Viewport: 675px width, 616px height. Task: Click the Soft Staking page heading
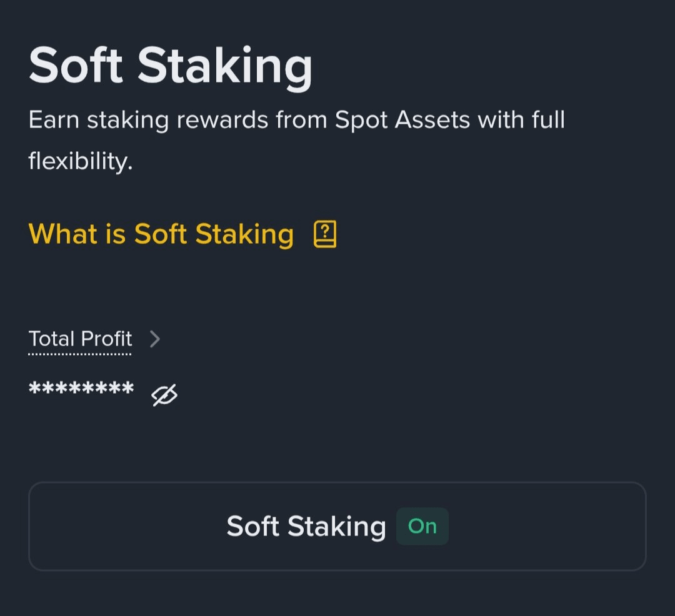(171, 67)
